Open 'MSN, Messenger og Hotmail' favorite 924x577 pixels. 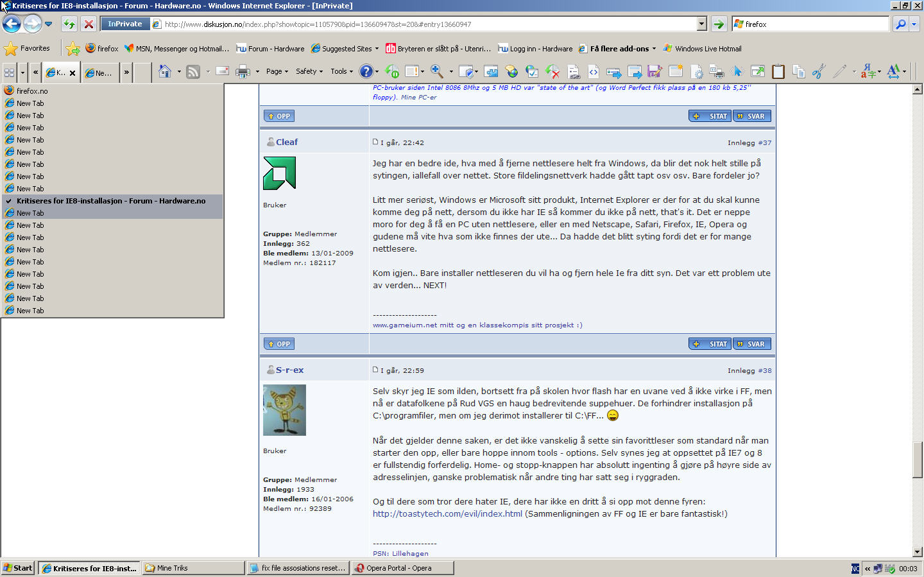(176, 48)
